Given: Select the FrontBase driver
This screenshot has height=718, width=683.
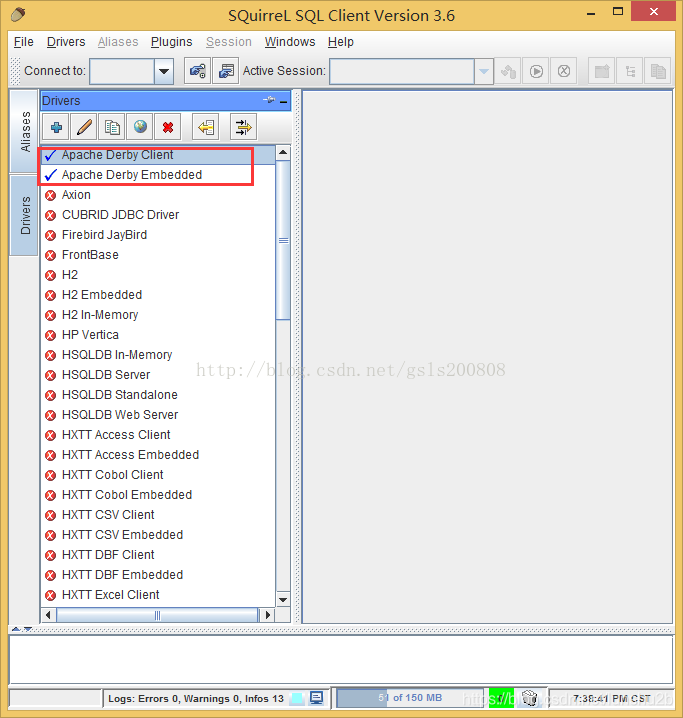Looking at the screenshot, I should (x=158, y=255).
